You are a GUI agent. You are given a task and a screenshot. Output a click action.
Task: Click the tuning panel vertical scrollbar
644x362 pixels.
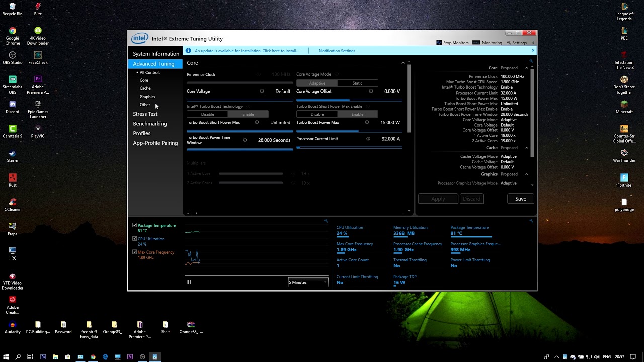(409, 98)
